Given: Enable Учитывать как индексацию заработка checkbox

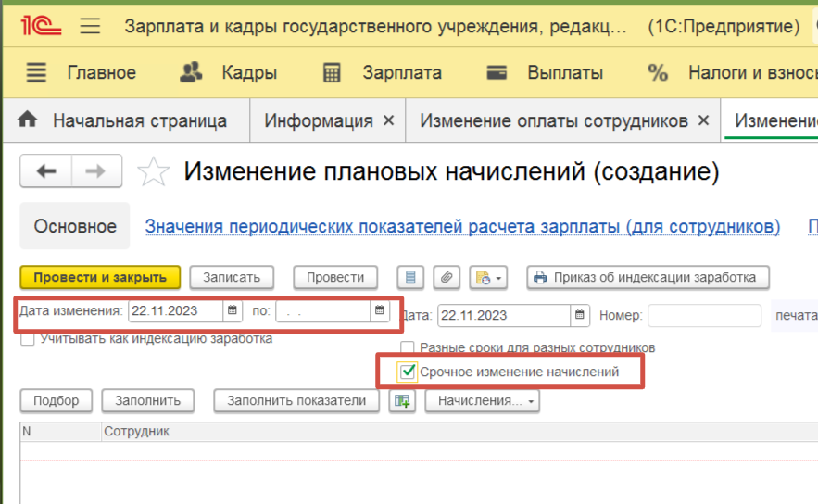Looking at the screenshot, I should [28, 339].
